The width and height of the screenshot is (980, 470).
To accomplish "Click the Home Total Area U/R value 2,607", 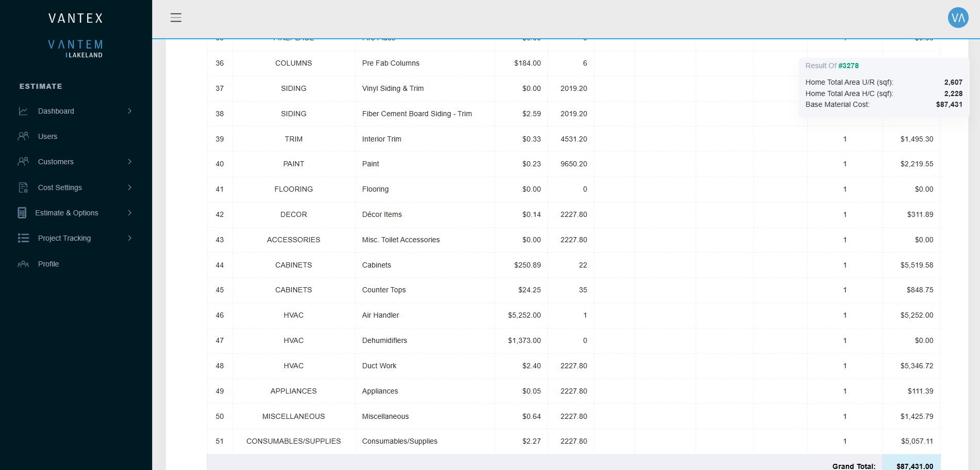I will click(953, 82).
